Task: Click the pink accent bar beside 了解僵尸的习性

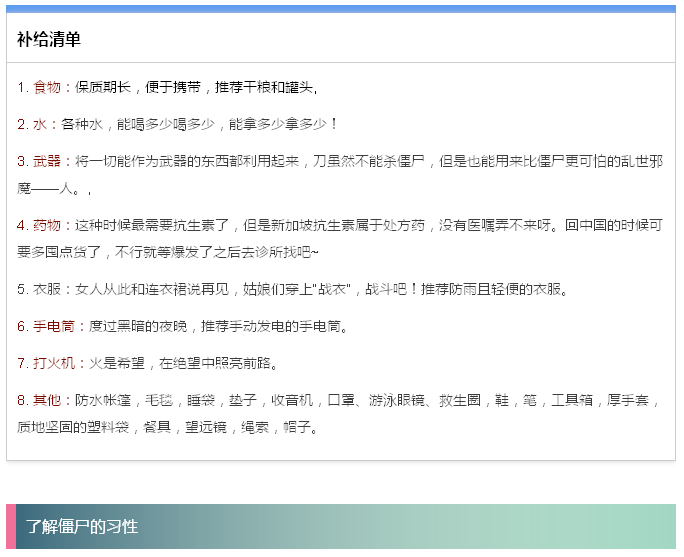Action: coord(11,527)
